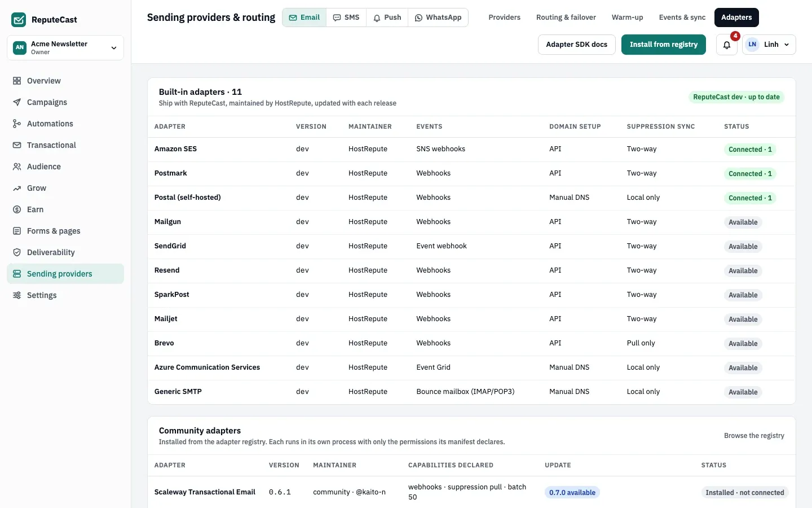Click the Postmark Connected · 1 status
The image size is (812, 508).
750,174
